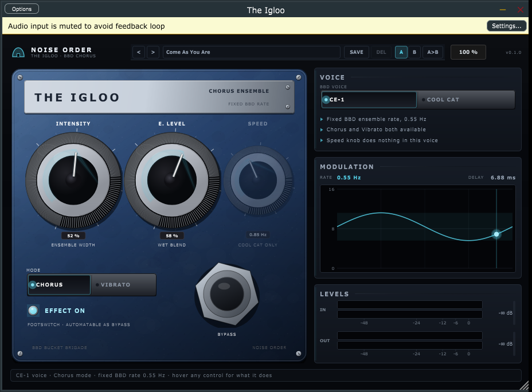This screenshot has height=392, width=532.
Task: Click the Intensity knob
Action: tap(73, 180)
